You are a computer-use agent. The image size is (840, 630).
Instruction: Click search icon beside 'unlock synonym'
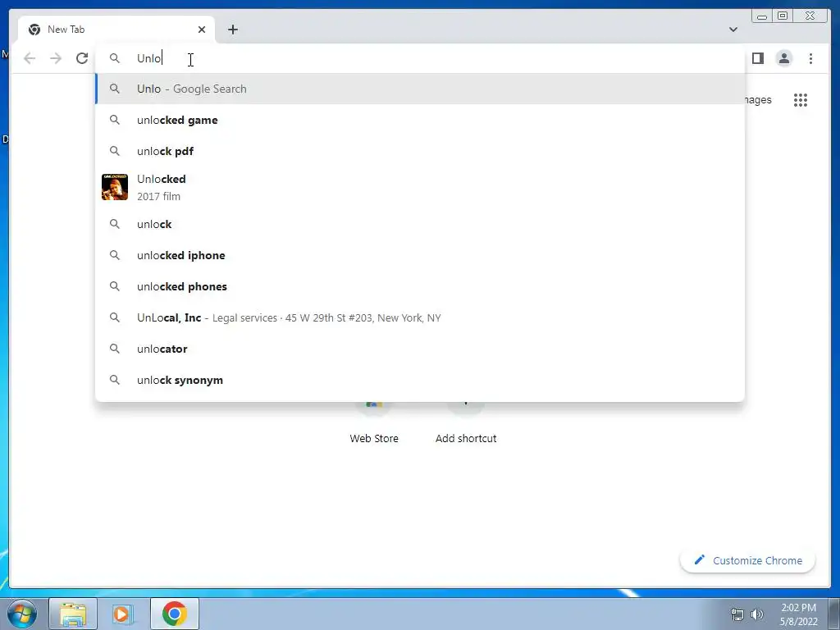(115, 380)
